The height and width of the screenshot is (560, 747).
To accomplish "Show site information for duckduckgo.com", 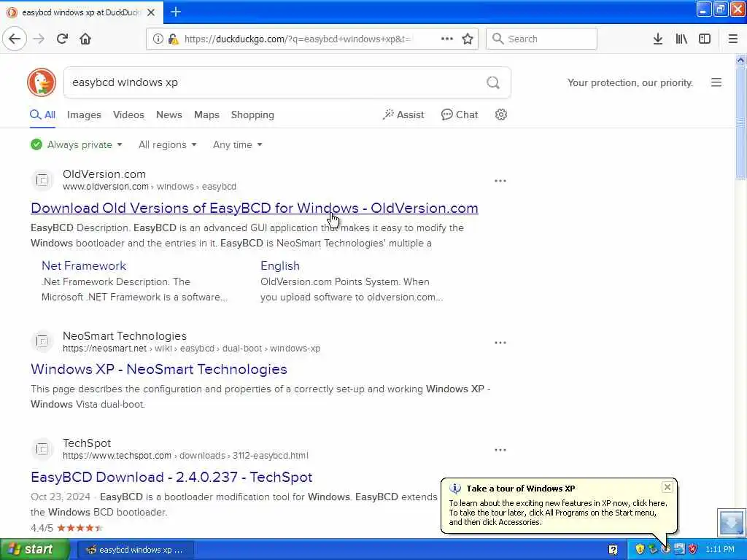I will [x=158, y=39].
